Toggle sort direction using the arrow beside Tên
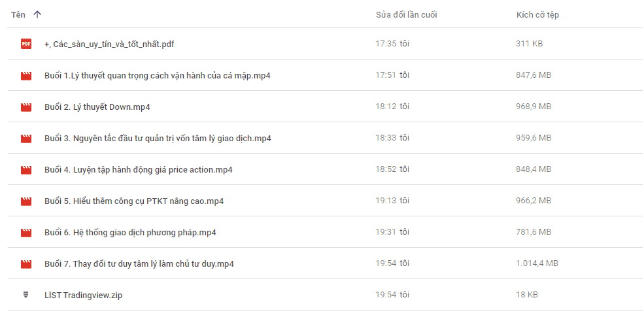This screenshot has width=644, height=319. pyautogui.click(x=37, y=15)
